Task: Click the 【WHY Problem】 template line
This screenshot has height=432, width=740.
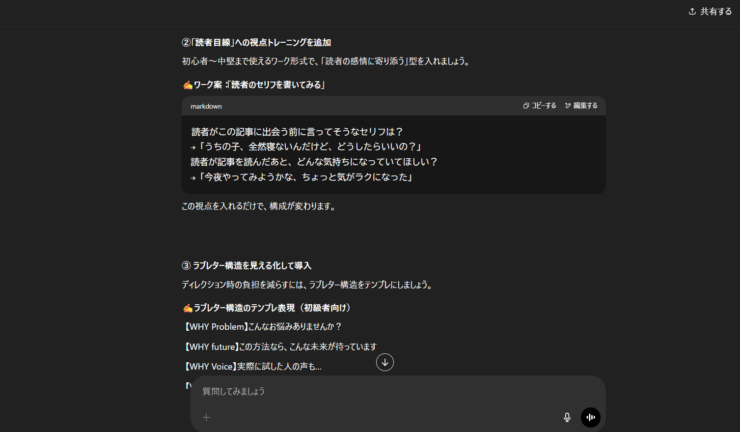Action: click(262, 326)
